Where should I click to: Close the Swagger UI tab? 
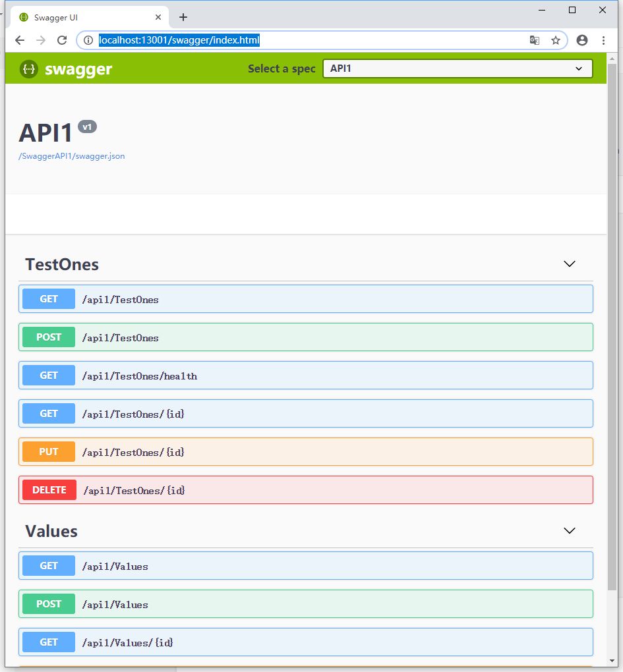pos(158,17)
